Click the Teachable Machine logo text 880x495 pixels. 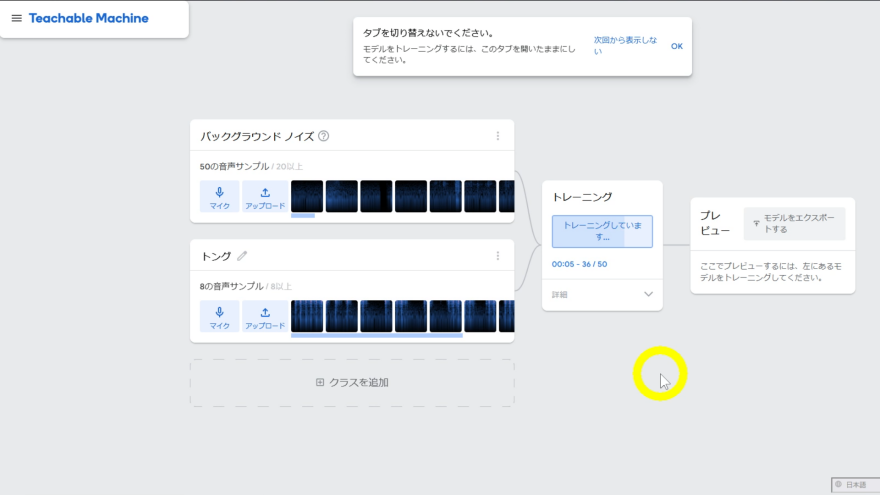tap(89, 18)
